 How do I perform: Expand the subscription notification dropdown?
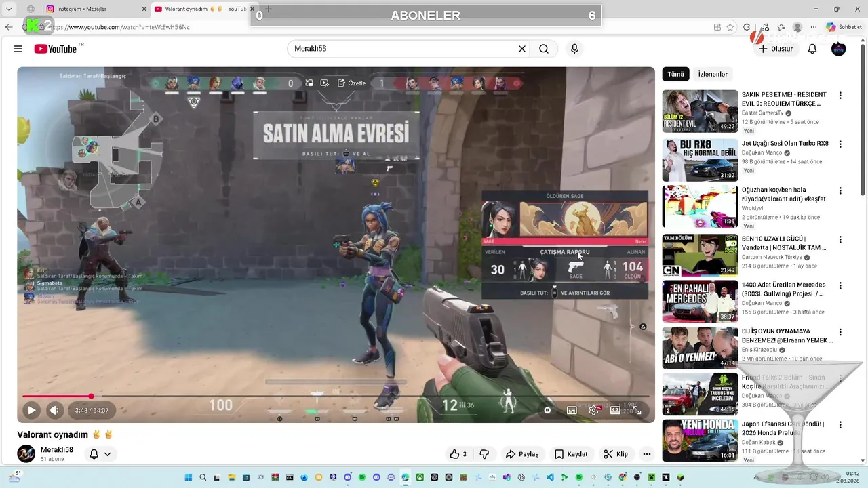coord(100,454)
